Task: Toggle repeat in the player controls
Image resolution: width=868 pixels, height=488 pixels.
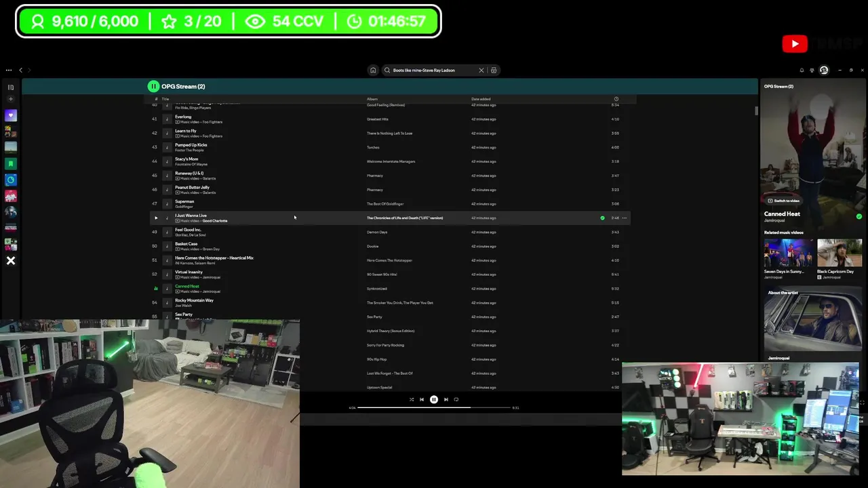Action: pyautogui.click(x=456, y=399)
